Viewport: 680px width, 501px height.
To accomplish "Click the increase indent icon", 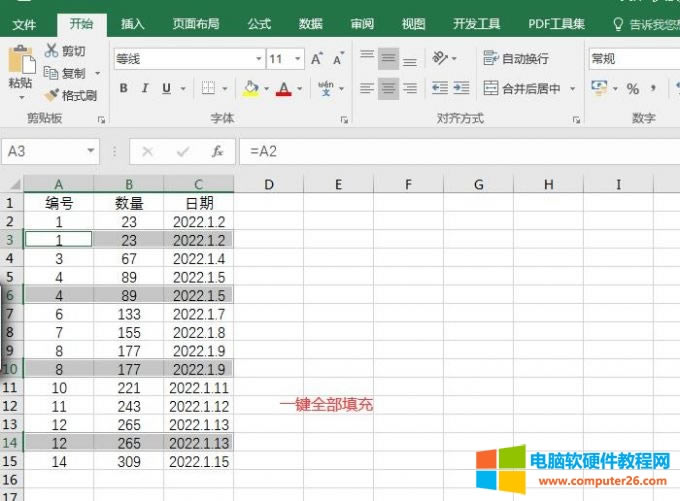I will [x=461, y=89].
